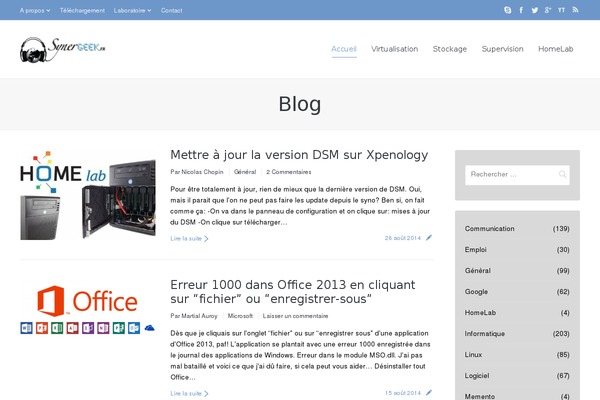Open the YouTube social icon
The image size is (600, 400).
tap(561, 10)
